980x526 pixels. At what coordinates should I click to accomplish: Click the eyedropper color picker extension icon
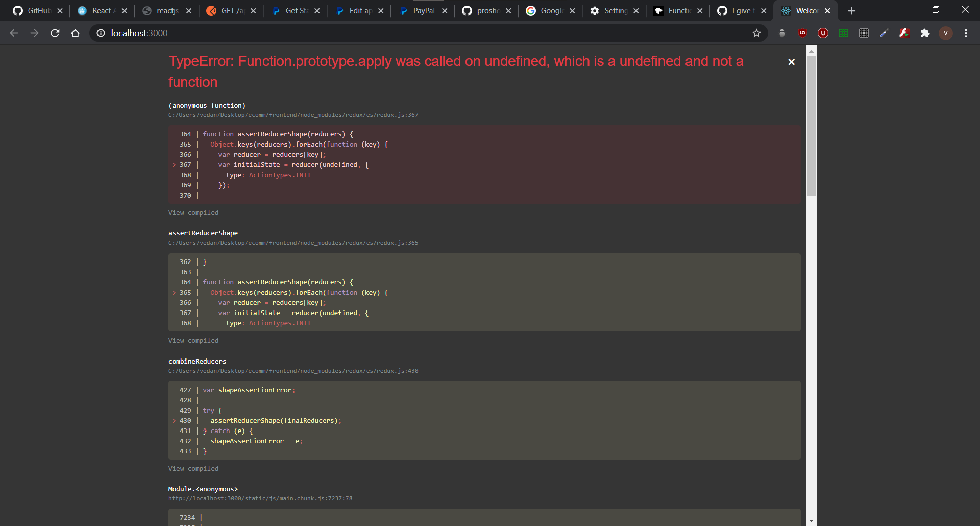click(885, 33)
